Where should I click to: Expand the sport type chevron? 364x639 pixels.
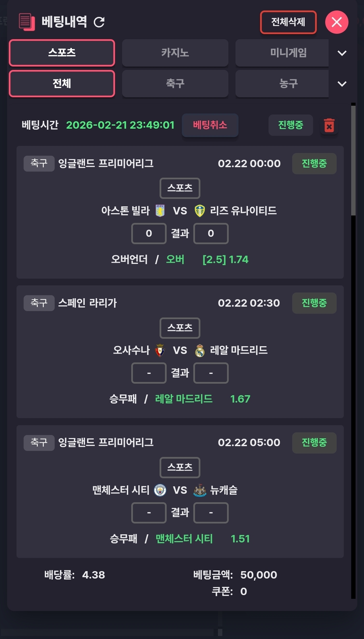(342, 84)
